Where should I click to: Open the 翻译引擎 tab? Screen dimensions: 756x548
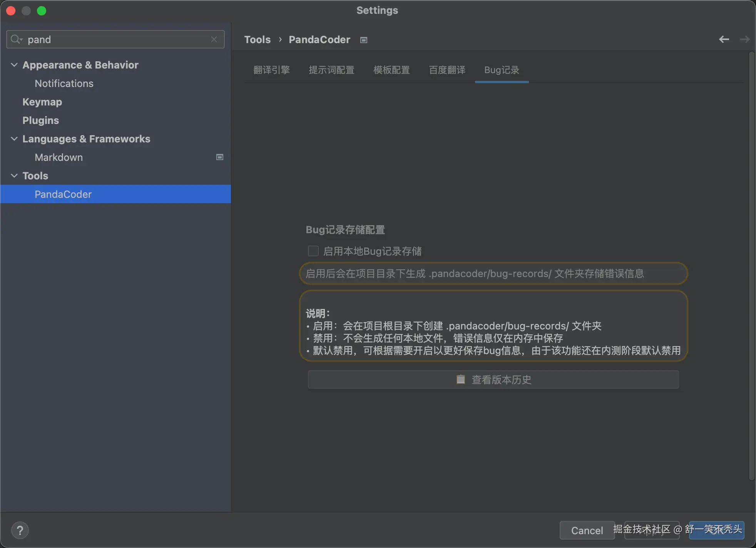272,70
